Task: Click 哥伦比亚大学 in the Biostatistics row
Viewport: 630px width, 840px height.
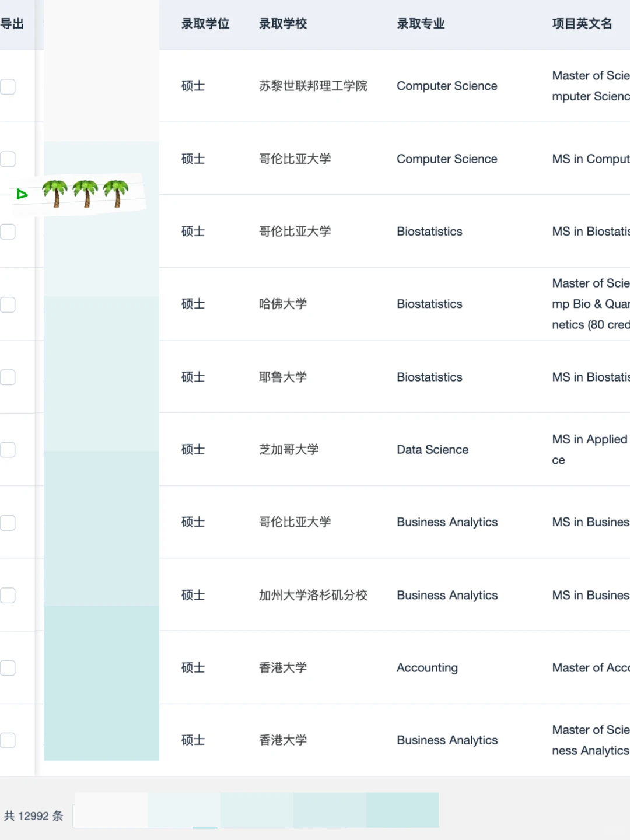Action: click(295, 231)
